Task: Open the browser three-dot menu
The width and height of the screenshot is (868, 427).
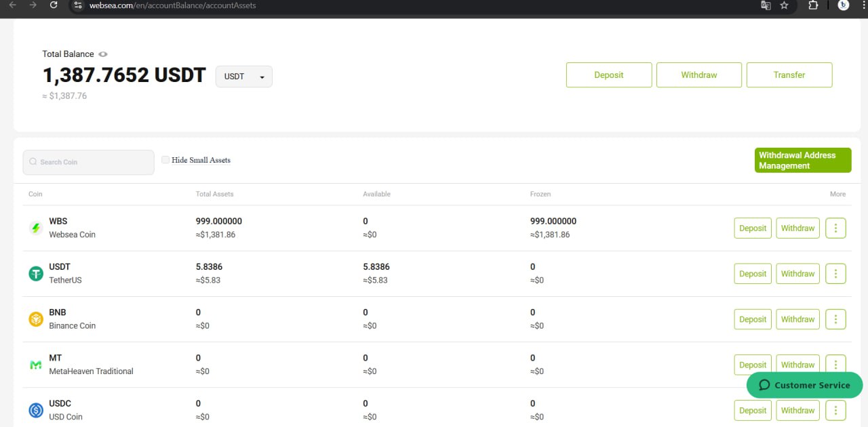Action: pyautogui.click(x=864, y=5)
